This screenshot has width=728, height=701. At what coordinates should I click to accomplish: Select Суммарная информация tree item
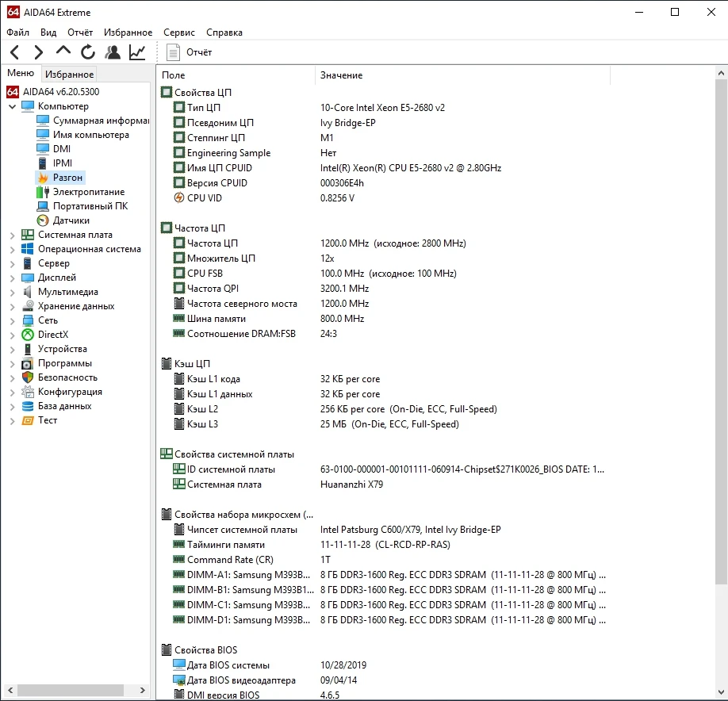pos(93,121)
